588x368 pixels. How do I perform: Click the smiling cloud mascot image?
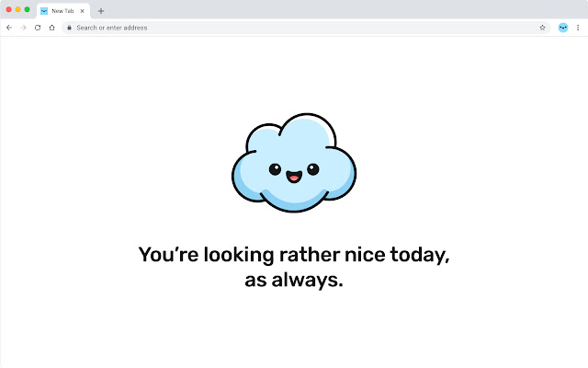(294, 163)
